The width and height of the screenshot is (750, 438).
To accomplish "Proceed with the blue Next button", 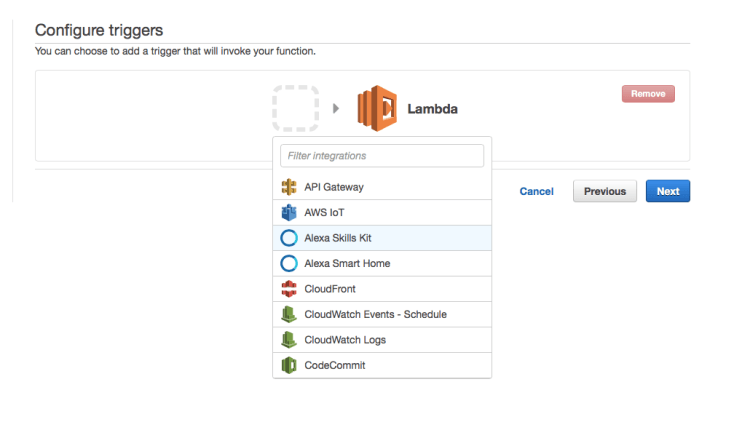I will [667, 191].
